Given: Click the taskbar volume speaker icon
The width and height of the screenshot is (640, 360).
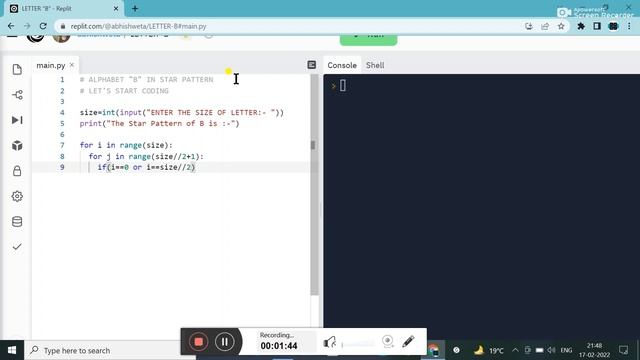Looking at the screenshot, I should 551,350.
